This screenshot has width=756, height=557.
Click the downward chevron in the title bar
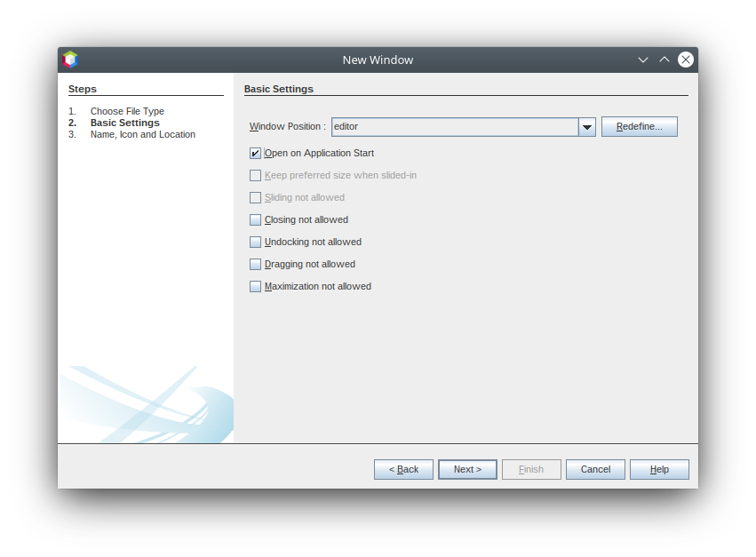point(643,60)
